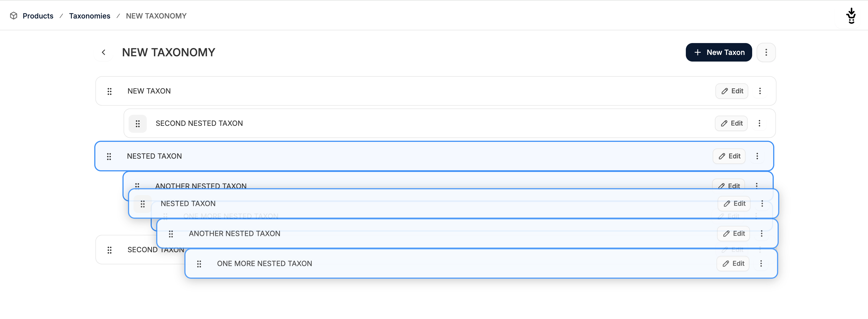The height and width of the screenshot is (319, 868).
Task: Click the top-right download arrow logo icon
Action: coord(851,16)
